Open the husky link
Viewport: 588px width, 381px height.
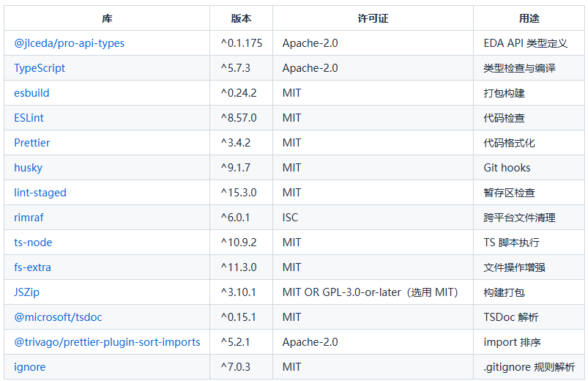click(28, 167)
